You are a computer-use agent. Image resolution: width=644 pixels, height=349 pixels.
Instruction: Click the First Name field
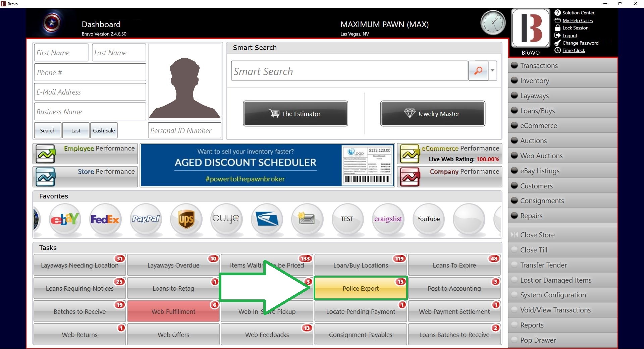61,53
